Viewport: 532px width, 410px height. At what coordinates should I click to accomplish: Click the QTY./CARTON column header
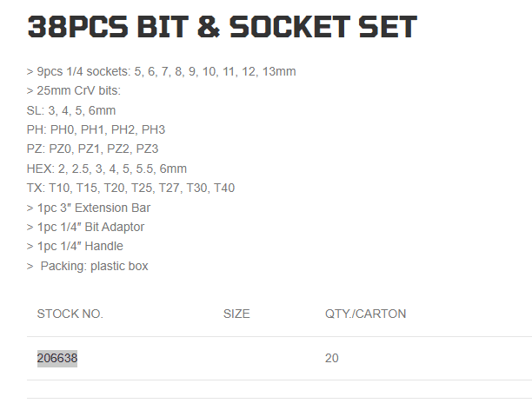(x=365, y=314)
